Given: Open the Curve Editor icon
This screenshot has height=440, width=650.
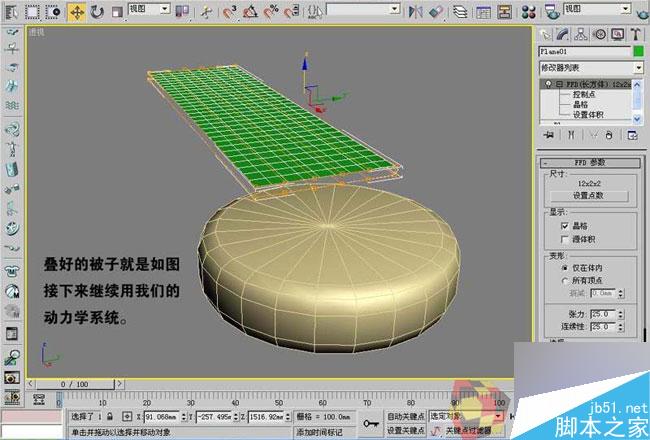Looking at the screenshot, I should [x=483, y=12].
